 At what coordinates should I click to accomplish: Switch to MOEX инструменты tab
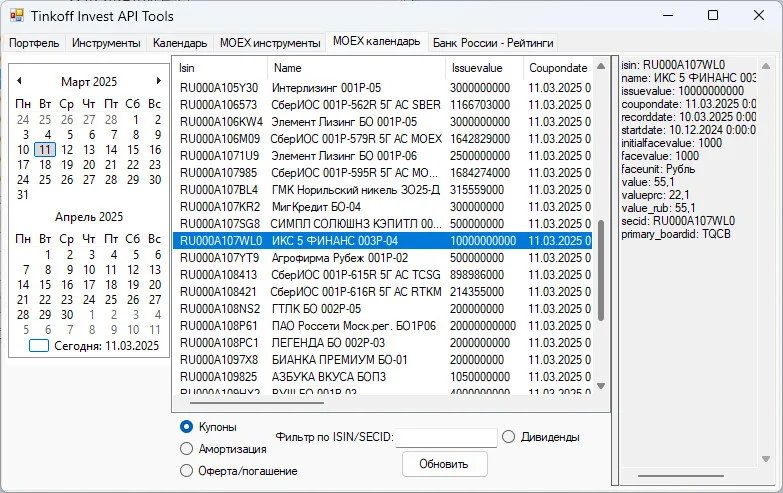pyautogui.click(x=270, y=43)
